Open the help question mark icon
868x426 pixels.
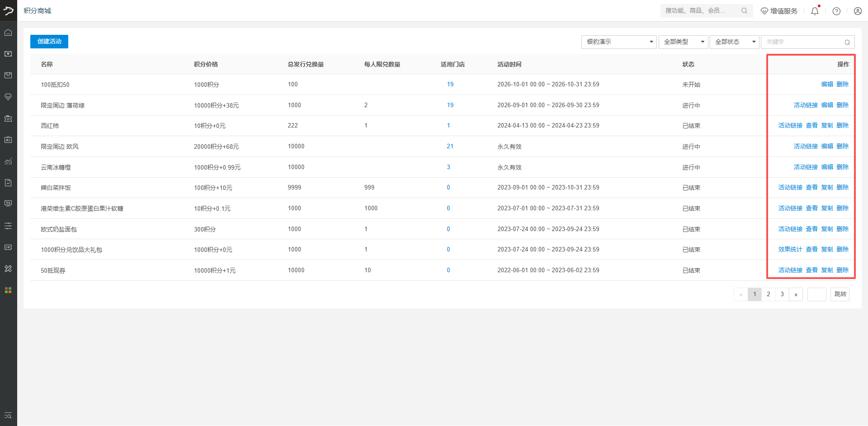[836, 11]
